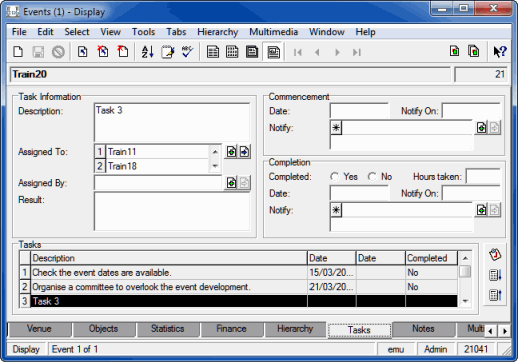
Task: Open the Window menu
Action: click(327, 32)
